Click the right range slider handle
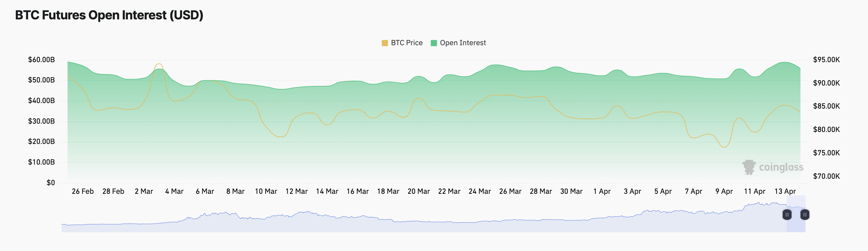Screen dimensions: 868x251 coord(805,215)
